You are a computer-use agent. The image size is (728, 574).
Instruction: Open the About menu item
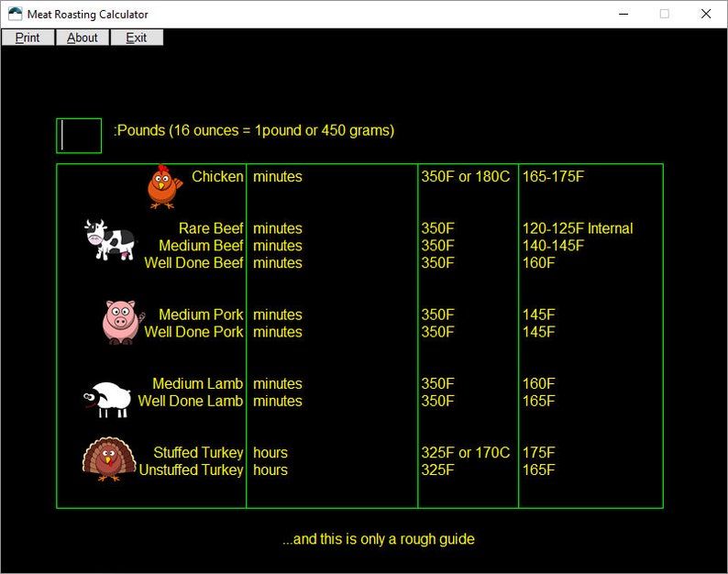point(83,38)
